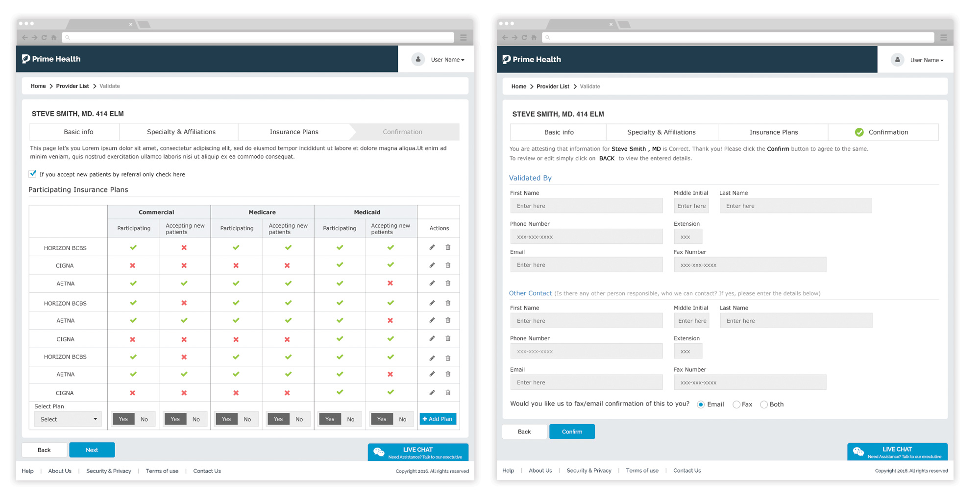This screenshot has height=500, width=980.
Task: Select the Fax confirmation radio button
Action: point(736,405)
